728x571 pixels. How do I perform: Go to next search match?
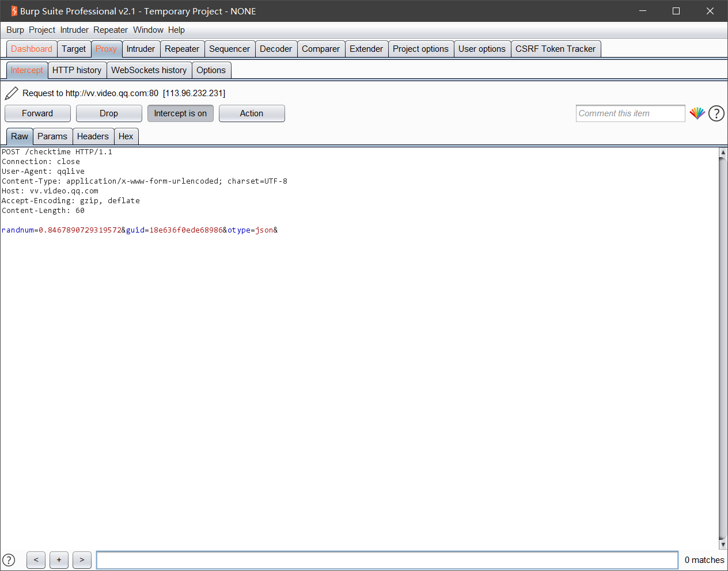(x=82, y=559)
